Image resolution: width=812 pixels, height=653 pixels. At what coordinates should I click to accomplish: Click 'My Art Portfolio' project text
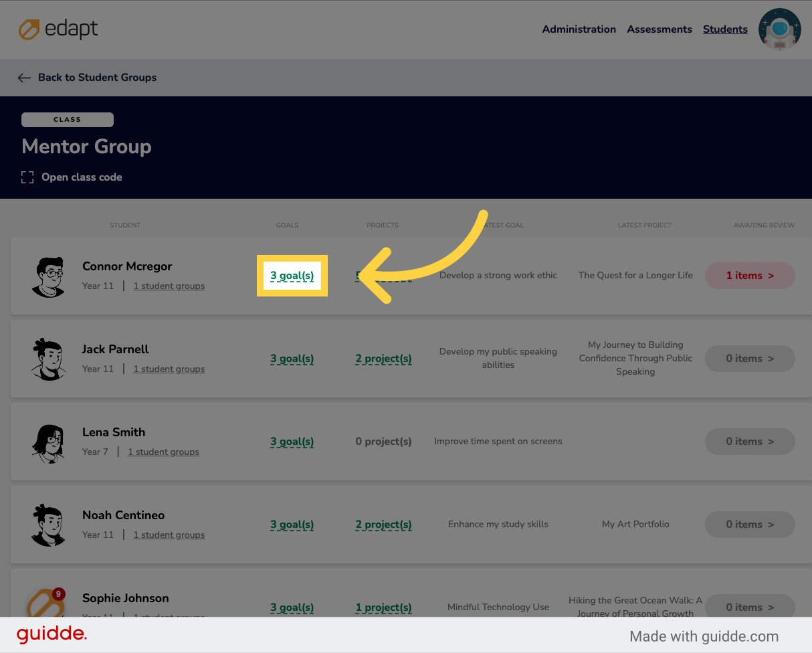[x=635, y=525]
